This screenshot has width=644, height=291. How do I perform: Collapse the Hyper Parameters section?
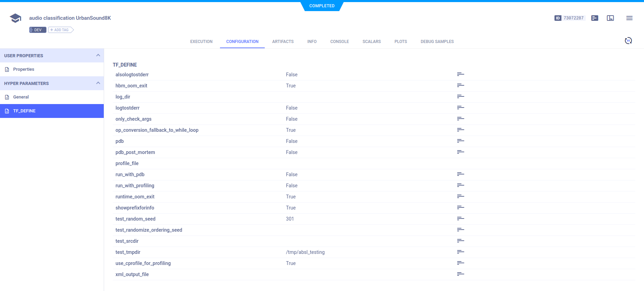(x=98, y=83)
